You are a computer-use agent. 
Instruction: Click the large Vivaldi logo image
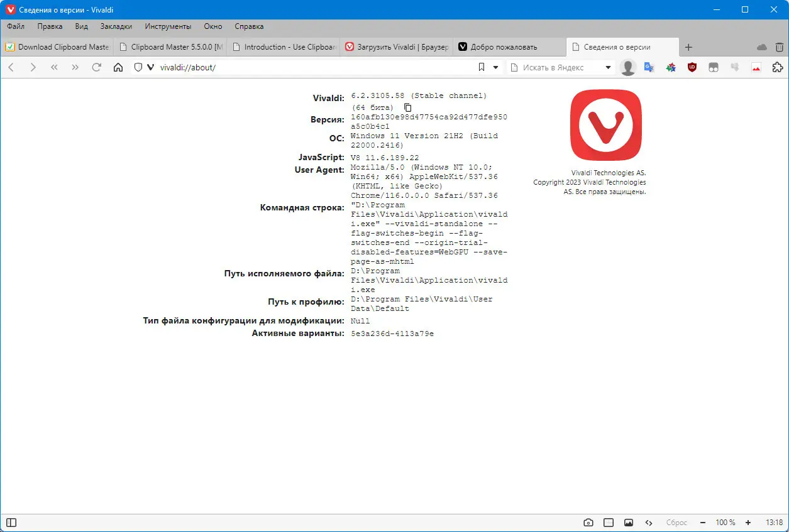coord(606,125)
